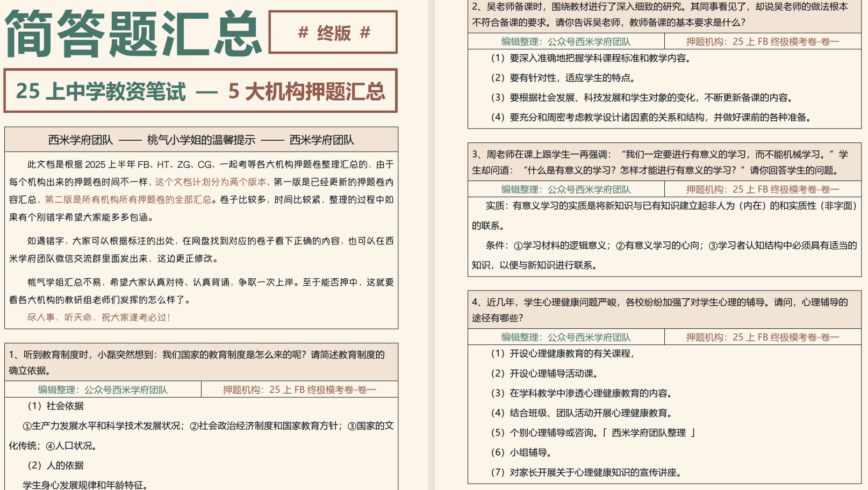Click question 3 about 有意义的学习
This screenshot has width=868, height=490.
pyautogui.click(x=660, y=162)
